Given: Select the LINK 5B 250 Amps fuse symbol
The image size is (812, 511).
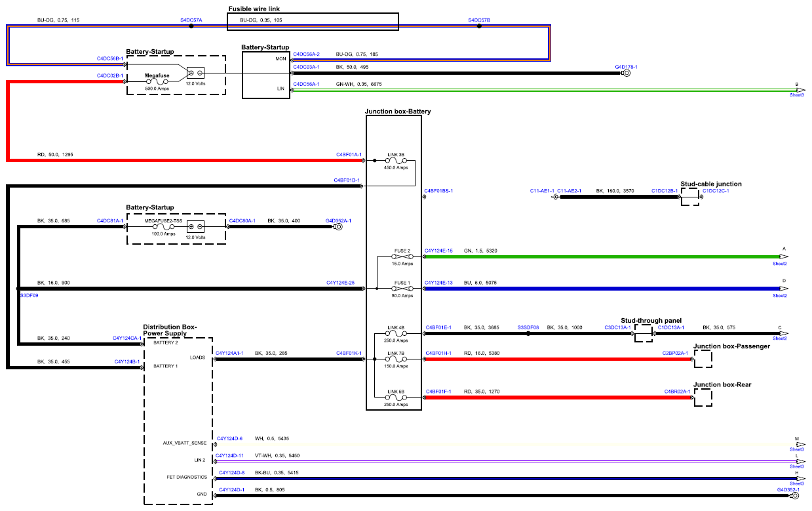Looking at the screenshot, I should pos(396,397).
